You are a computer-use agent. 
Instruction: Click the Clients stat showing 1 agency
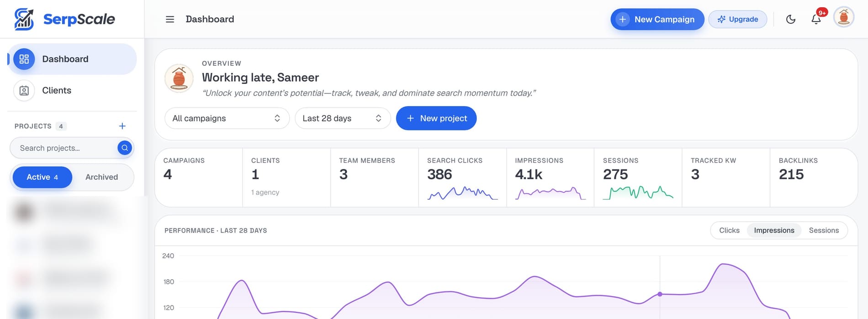[x=286, y=177]
